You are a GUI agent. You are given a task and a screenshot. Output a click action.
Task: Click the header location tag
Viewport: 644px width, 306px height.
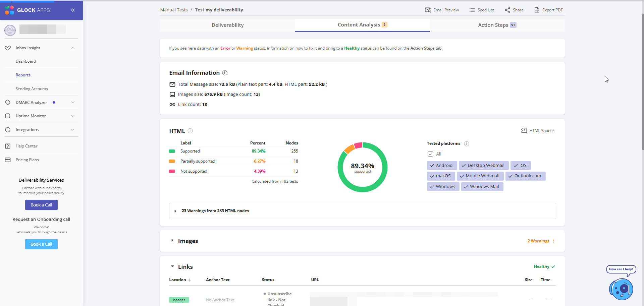(x=179, y=300)
